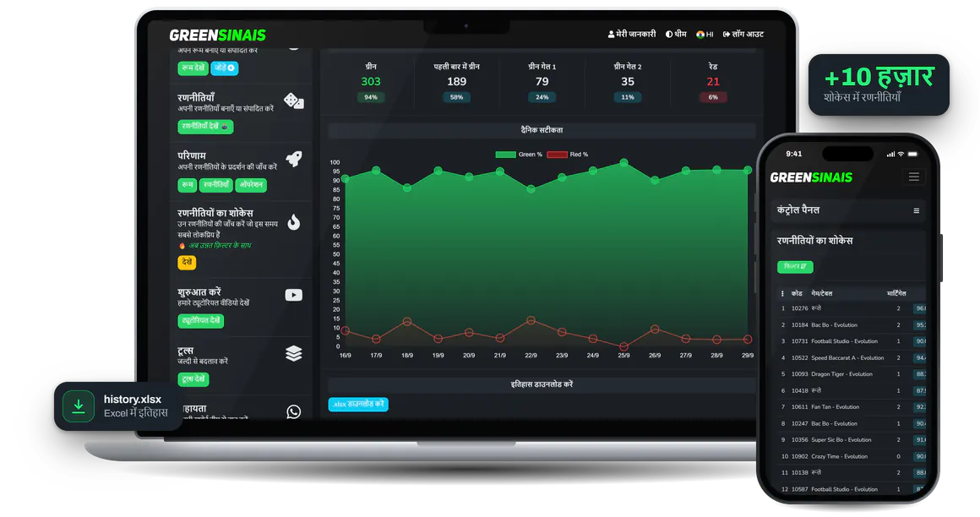The height and width of the screenshot is (517, 980).
Task: Click the download icon on history.xlsx card
Action: coord(79,406)
